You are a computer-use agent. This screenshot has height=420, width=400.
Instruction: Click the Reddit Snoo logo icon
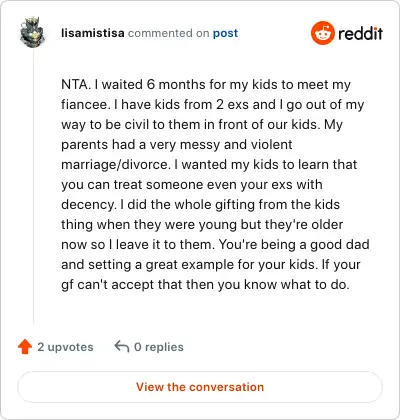(x=322, y=33)
